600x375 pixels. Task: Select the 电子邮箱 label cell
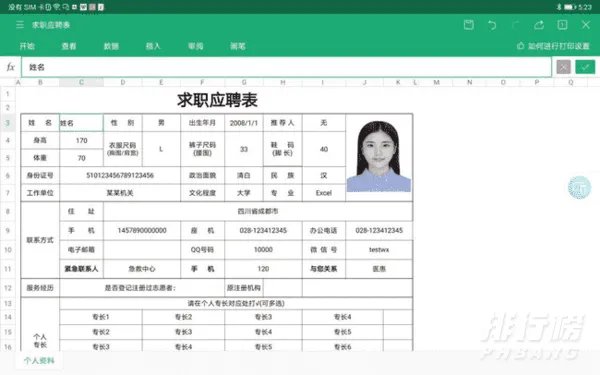coord(81,249)
